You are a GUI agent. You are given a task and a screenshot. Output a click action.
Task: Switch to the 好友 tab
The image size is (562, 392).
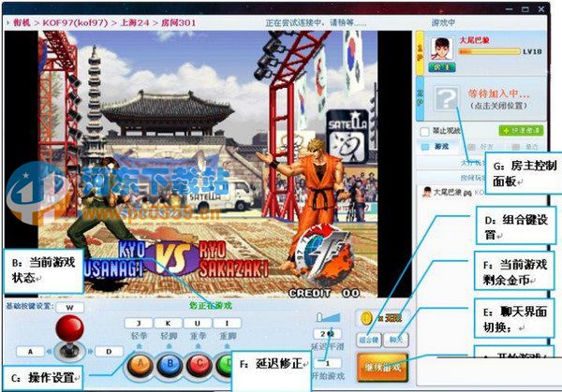point(482,147)
